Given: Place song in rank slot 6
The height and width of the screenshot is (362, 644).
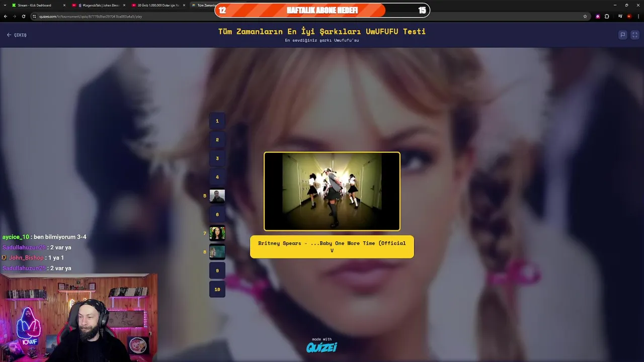Looking at the screenshot, I should click(217, 214).
